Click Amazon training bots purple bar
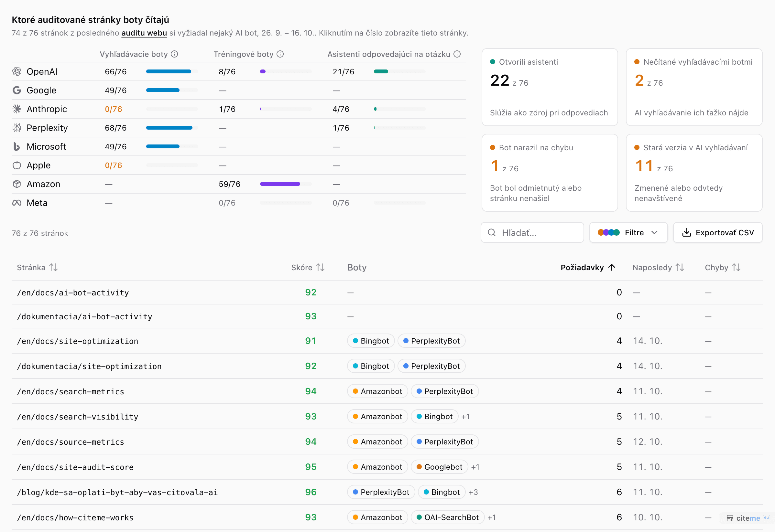The width and height of the screenshot is (775, 532). click(280, 184)
